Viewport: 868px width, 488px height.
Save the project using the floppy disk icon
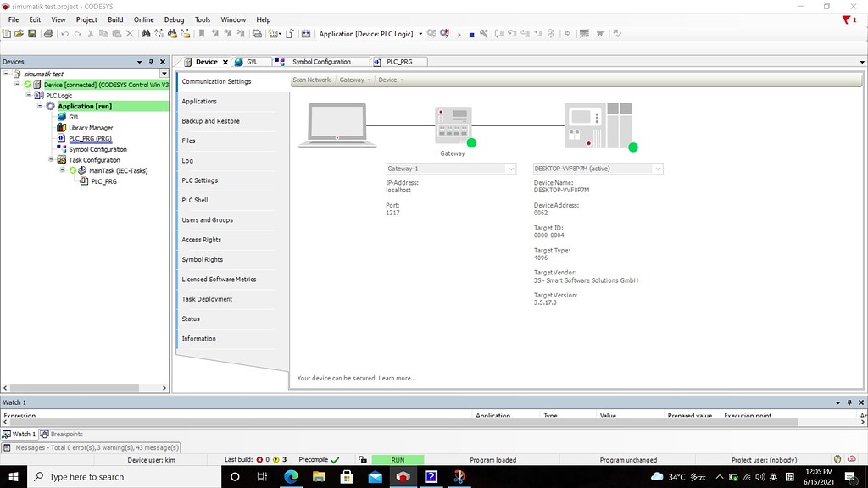tap(32, 33)
